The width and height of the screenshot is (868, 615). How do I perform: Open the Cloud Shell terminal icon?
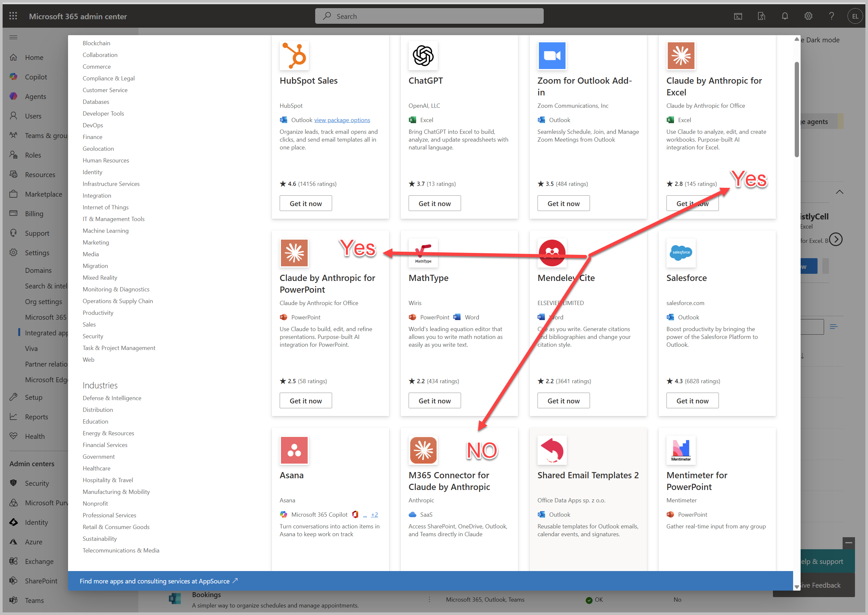click(738, 16)
